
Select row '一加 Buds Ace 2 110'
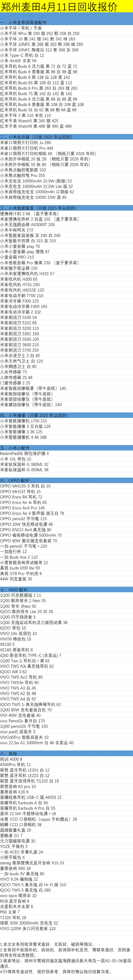click(x=19, y=557)
